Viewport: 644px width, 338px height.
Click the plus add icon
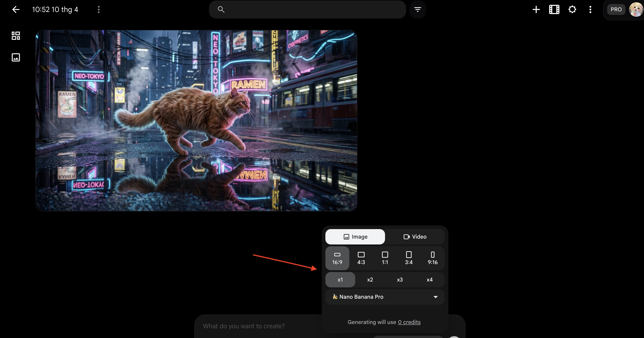pyautogui.click(x=536, y=9)
